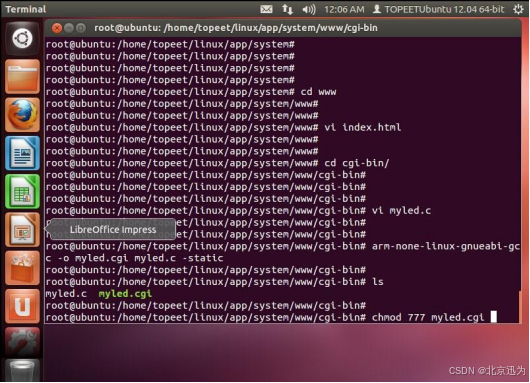Click the Terminal label in top panel
530x383 pixels.
point(26,9)
